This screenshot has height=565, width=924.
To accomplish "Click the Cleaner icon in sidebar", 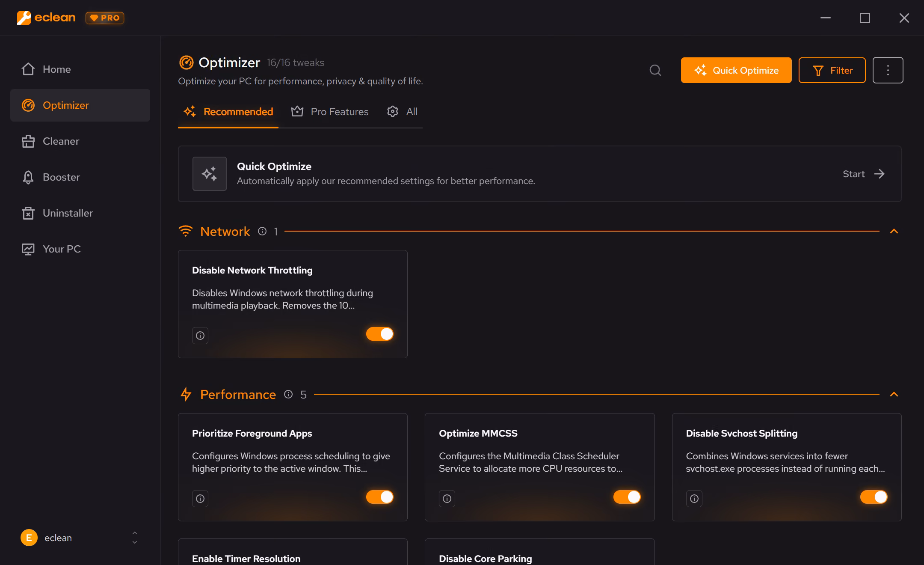I will 28,141.
